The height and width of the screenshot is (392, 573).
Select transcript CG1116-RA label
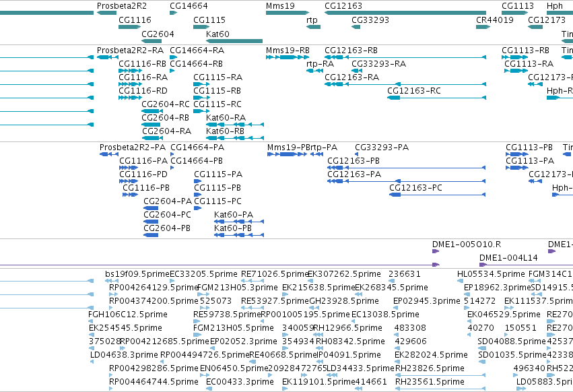click(x=143, y=77)
